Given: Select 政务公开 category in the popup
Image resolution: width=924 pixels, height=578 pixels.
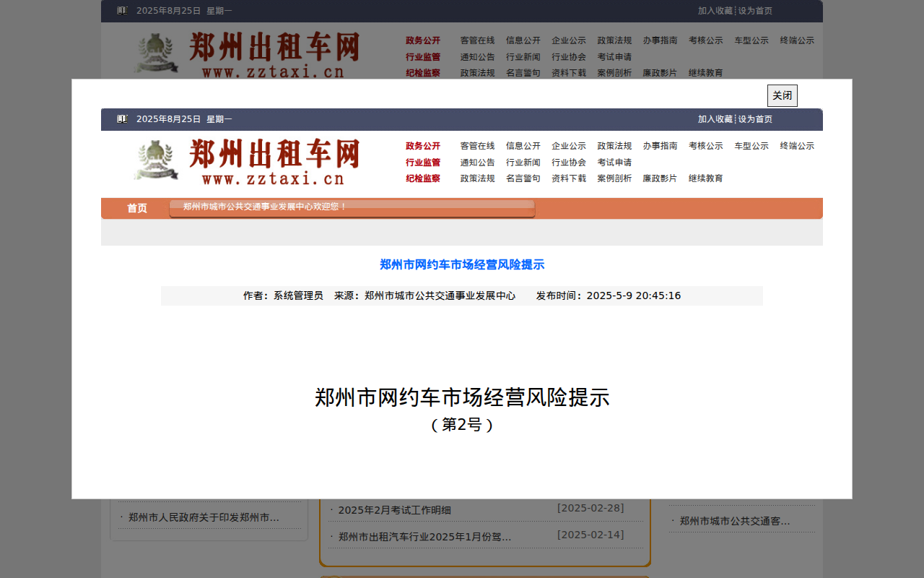Looking at the screenshot, I should tap(423, 146).
